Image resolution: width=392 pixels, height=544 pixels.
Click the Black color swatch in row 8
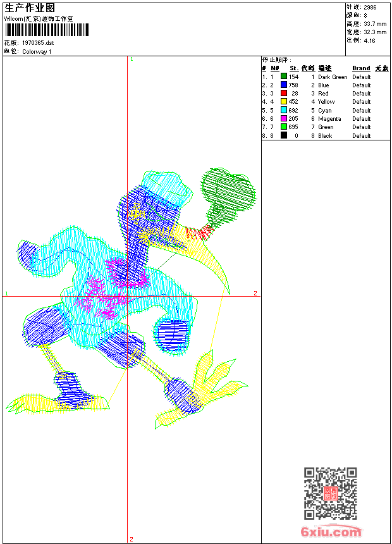[284, 135]
